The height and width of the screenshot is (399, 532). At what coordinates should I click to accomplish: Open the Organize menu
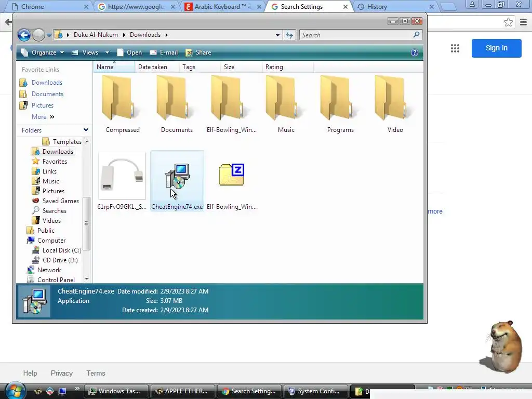pos(43,52)
